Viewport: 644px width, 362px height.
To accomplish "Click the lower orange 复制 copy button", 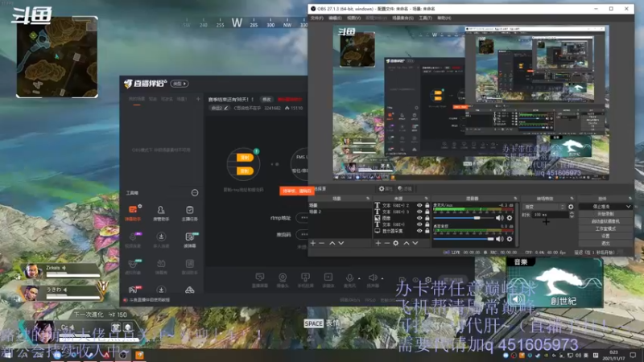I will [245, 171].
